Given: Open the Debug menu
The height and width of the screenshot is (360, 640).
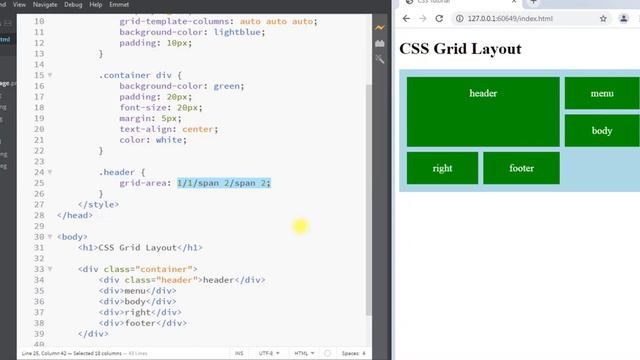Looking at the screenshot, I should 73,4.
